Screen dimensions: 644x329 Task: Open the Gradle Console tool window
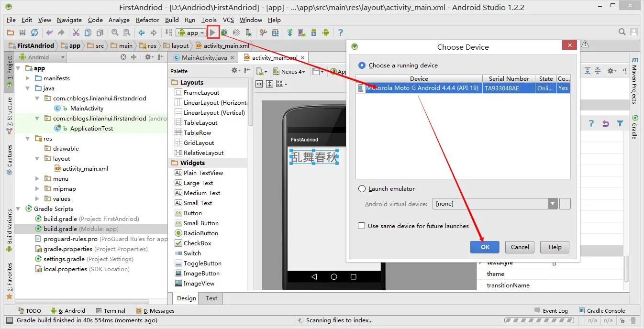tap(601, 310)
